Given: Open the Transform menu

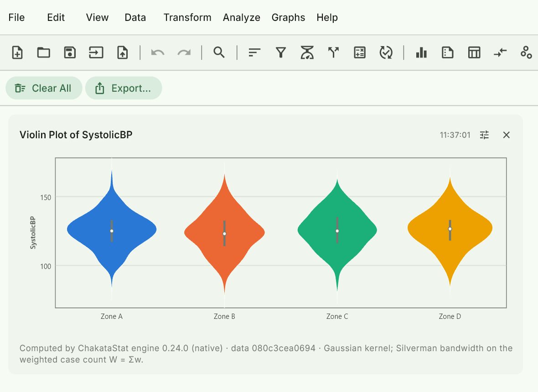Looking at the screenshot, I should click(x=187, y=17).
